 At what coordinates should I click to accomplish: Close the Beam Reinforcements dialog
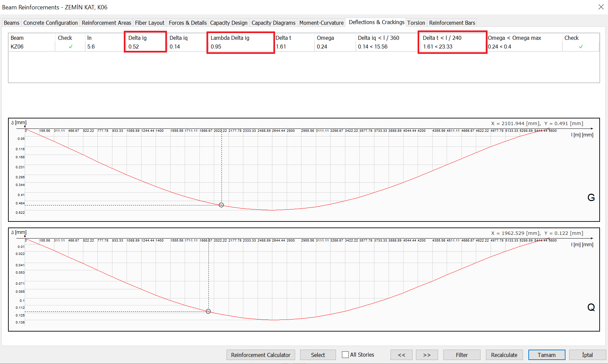click(x=601, y=7)
